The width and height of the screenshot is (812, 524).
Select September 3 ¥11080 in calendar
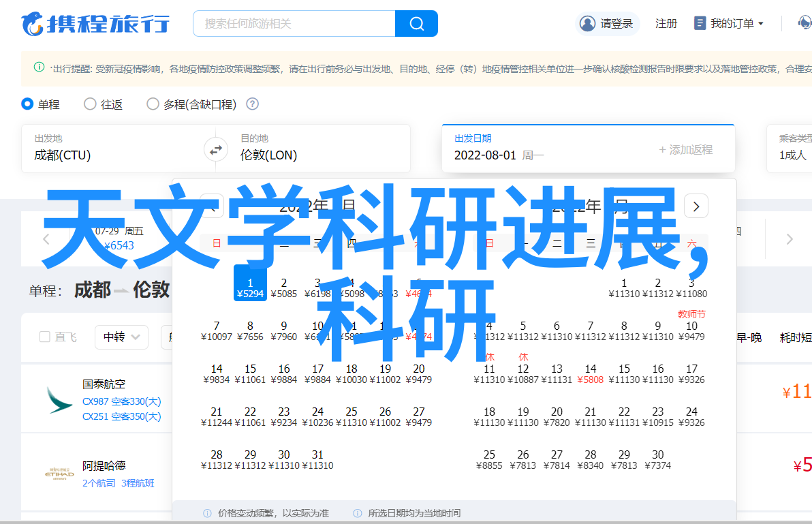691,288
